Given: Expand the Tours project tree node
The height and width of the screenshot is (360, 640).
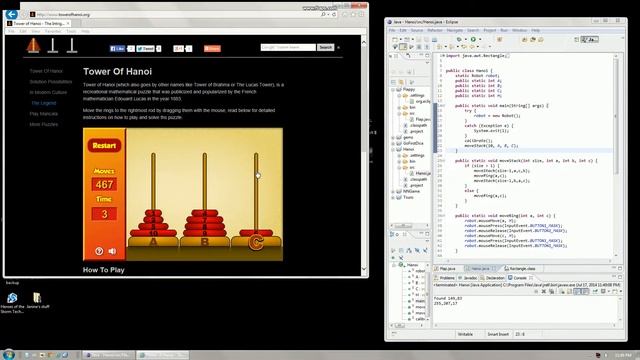Looking at the screenshot, I should click(393, 197).
